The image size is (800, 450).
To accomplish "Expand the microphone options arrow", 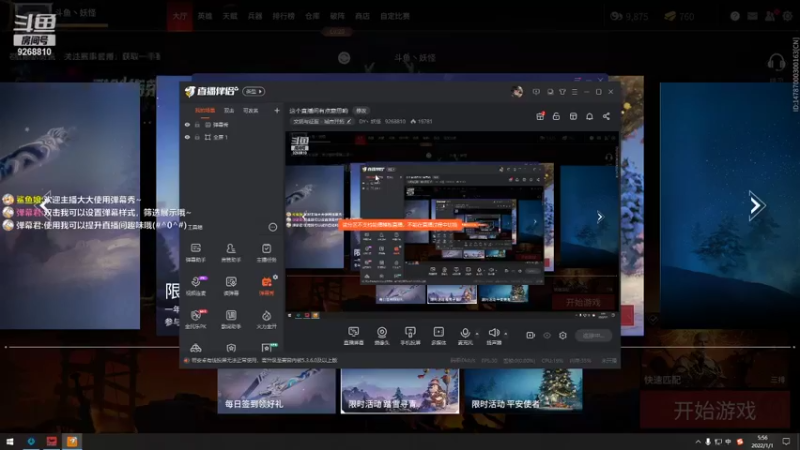I will click(477, 334).
